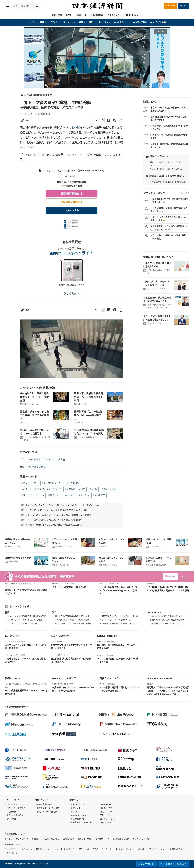This screenshot has height=868, width=194.
Task: Save article with top paperclip icon
Action: coord(22,120)
